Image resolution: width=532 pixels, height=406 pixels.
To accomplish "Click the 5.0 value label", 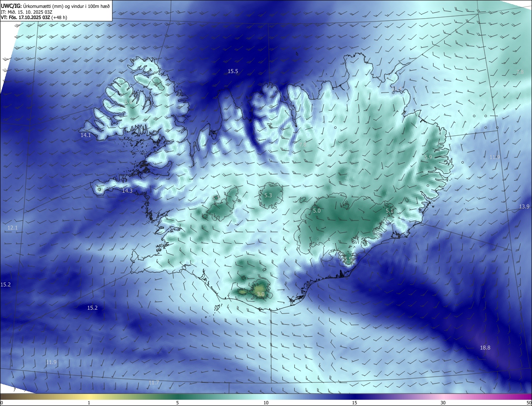I will [x=317, y=211].
